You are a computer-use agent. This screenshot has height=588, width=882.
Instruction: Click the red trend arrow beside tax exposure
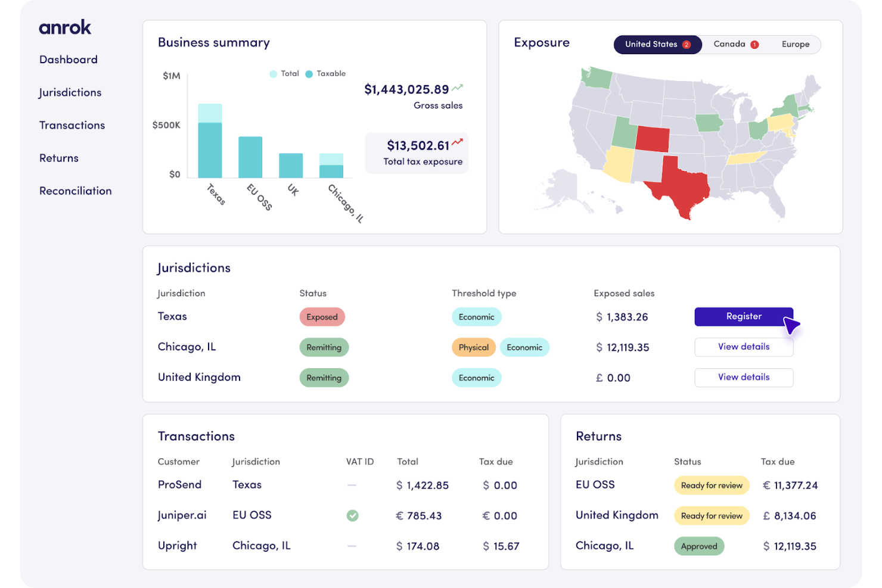[x=457, y=142]
